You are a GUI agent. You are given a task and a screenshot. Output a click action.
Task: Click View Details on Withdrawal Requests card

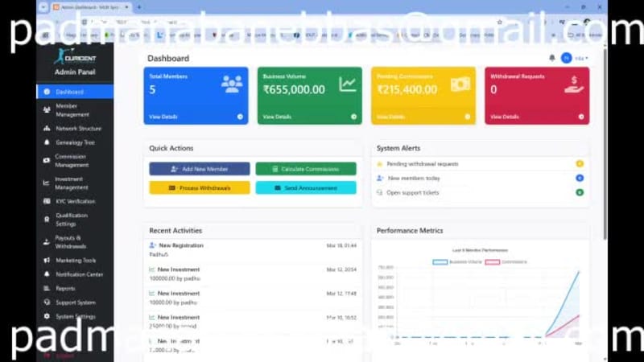pos(505,117)
